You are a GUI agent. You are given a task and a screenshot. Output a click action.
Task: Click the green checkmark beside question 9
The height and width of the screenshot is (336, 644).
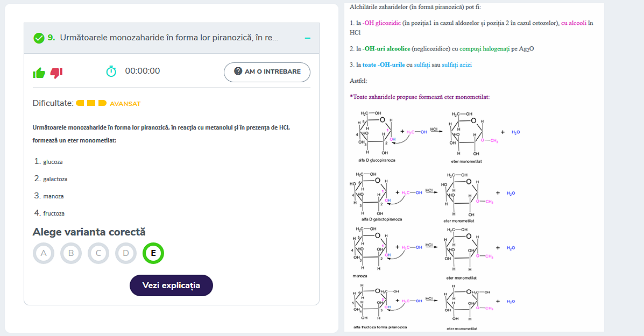pyautogui.click(x=39, y=38)
